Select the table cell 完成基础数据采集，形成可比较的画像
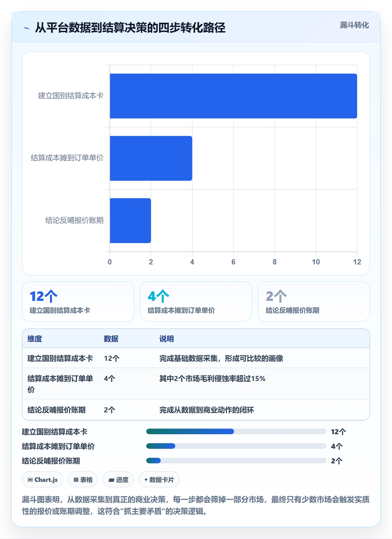 (221, 358)
